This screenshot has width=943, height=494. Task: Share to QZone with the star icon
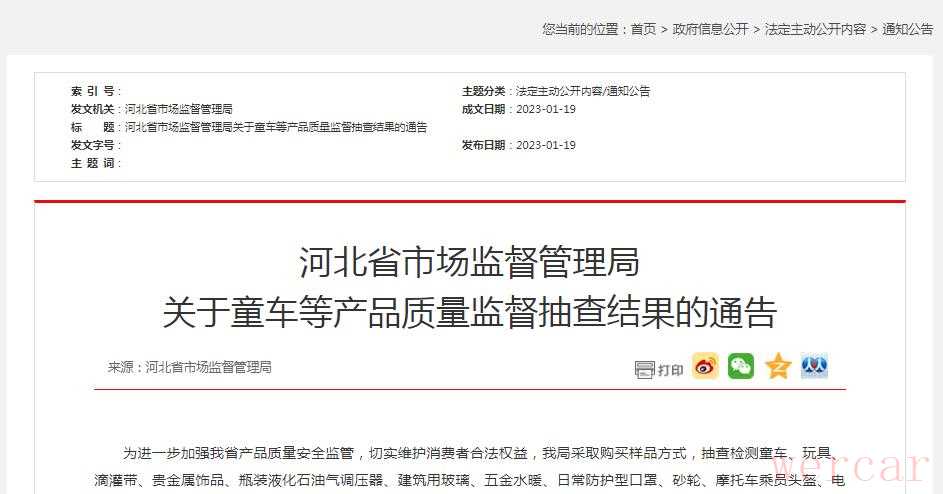pos(778,366)
